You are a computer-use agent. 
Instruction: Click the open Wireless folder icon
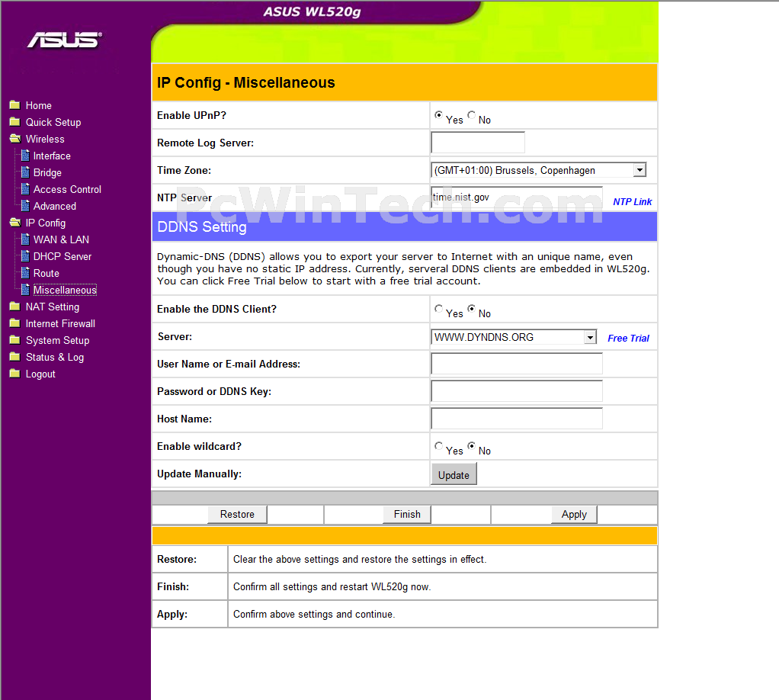click(15, 139)
